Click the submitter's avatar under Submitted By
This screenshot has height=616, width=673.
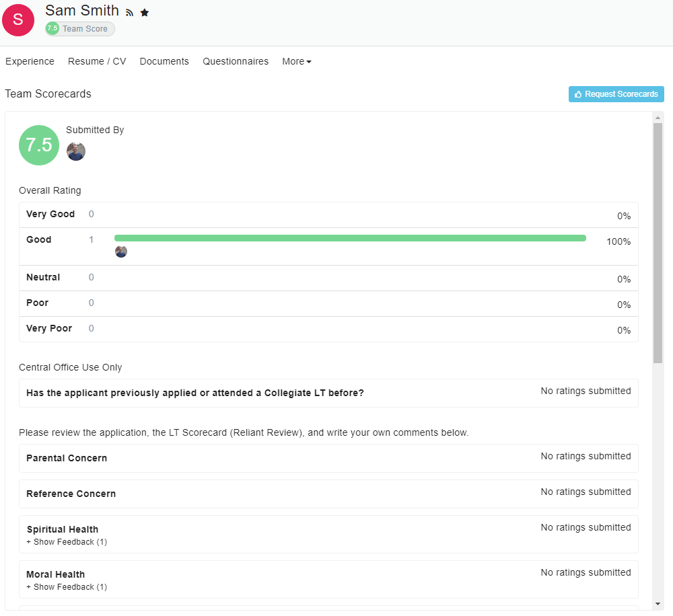[76, 151]
